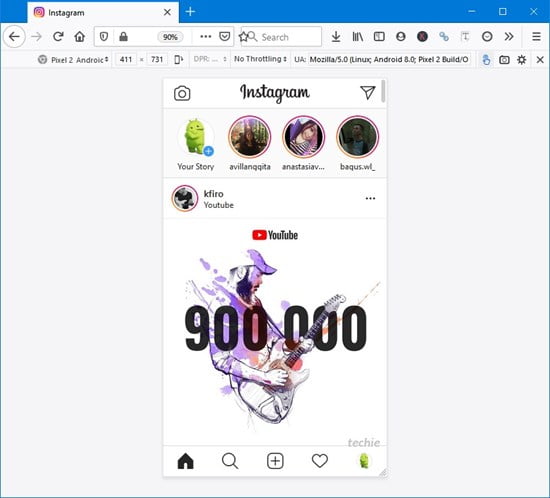Rotate the viewport orientation

(179, 60)
